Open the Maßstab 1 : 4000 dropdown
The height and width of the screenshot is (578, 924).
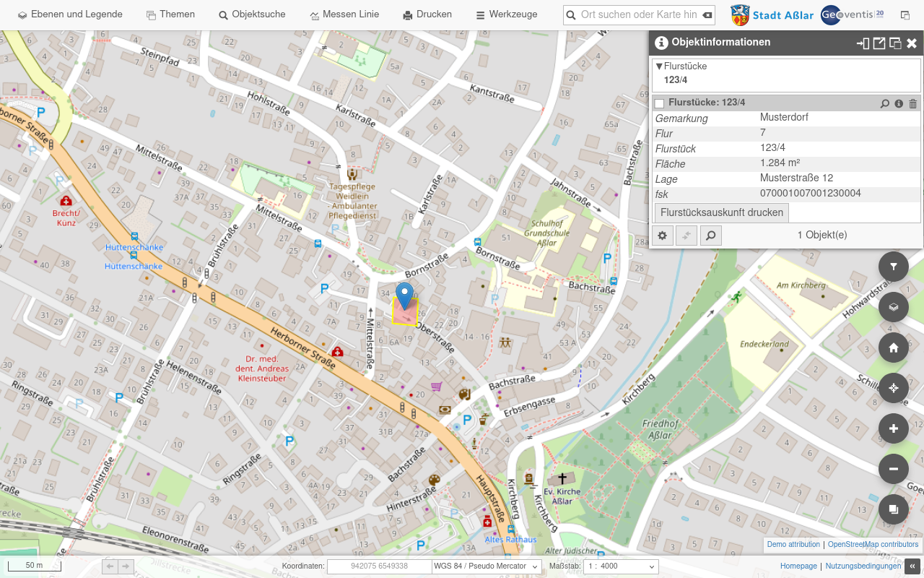621,566
